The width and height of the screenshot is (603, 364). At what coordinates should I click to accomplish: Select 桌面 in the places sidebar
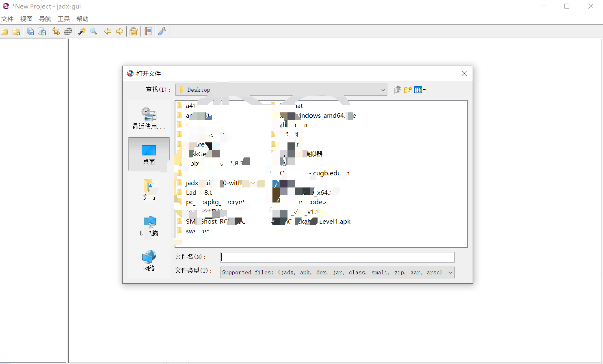[x=149, y=154]
